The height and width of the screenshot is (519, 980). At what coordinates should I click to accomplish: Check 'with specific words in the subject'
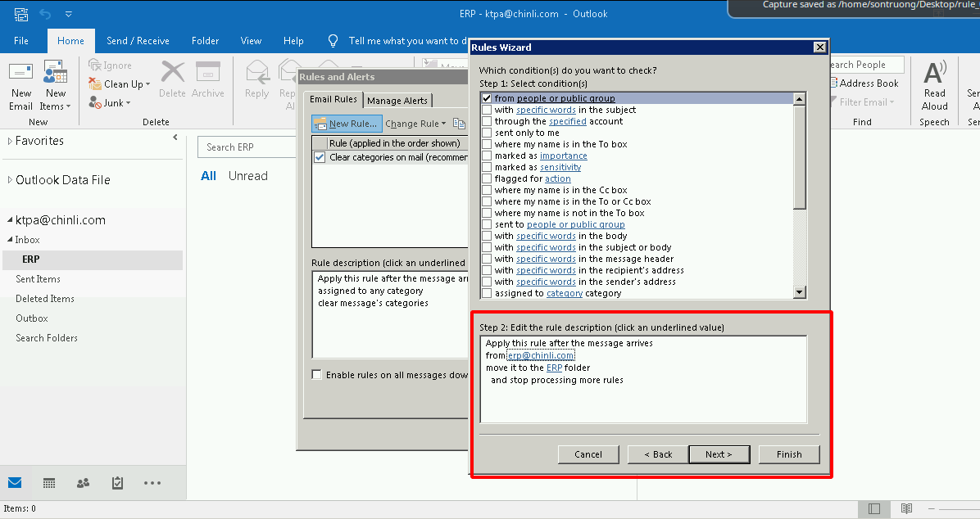tap(487, 110)
